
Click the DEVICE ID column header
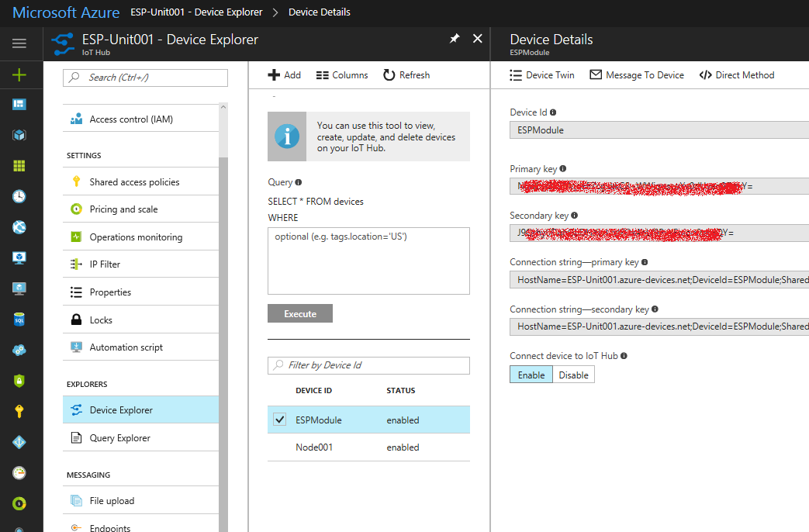pos(313,391)
